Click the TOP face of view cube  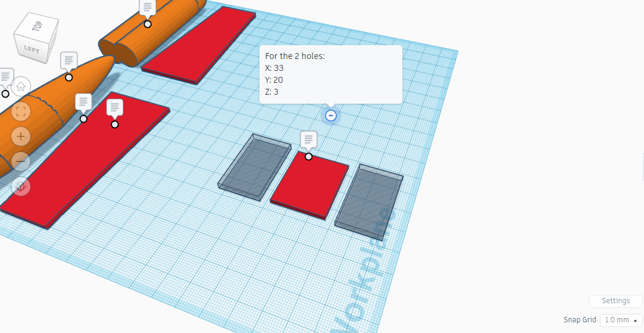[37, 26]
